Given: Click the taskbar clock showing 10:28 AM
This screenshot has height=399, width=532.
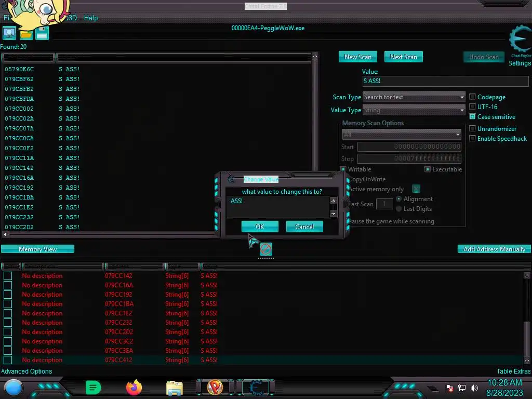Looking at the screenshot, I should pos(504,382).
